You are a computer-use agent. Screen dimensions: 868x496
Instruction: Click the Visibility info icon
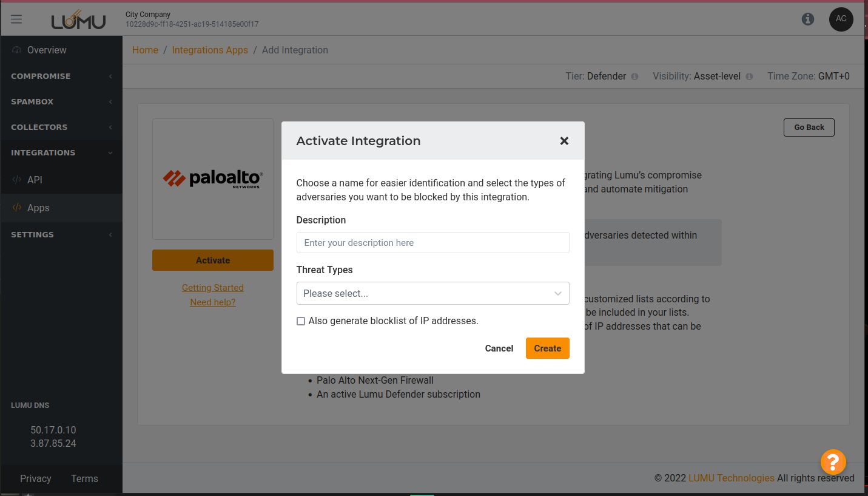[x=749, y=76]
